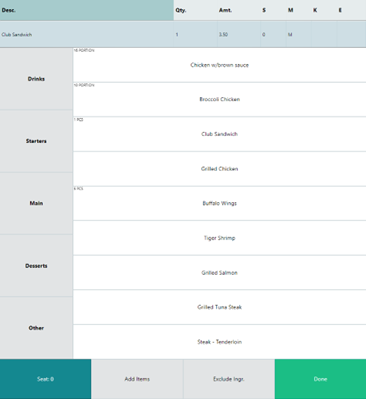Add Chicken w/brown sauce to order
Viewport: 366px width, 399px height.
220,65
